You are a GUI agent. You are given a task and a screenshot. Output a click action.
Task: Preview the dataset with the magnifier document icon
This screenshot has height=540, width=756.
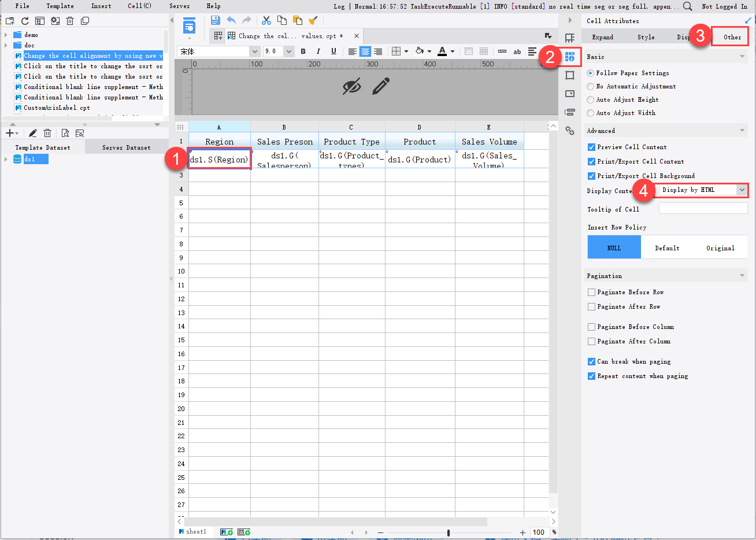point(65,132)
